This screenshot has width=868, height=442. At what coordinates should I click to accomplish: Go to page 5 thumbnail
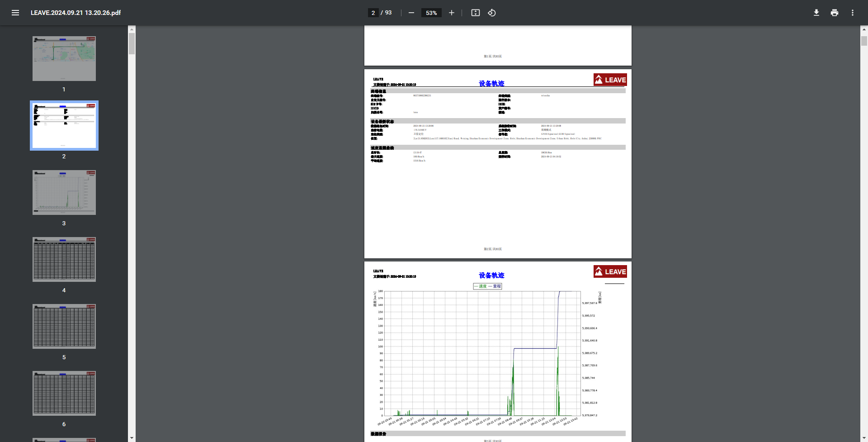(64, 327)
